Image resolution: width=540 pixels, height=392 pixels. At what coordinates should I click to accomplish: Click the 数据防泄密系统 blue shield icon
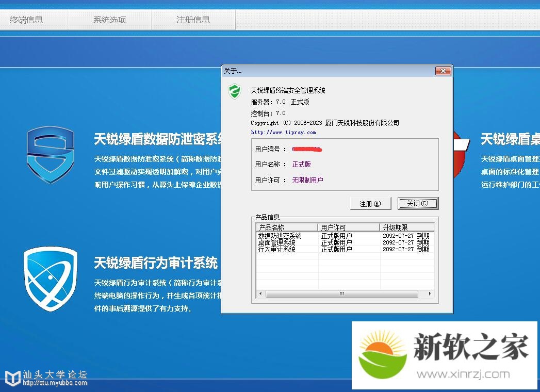pos(51,155)
